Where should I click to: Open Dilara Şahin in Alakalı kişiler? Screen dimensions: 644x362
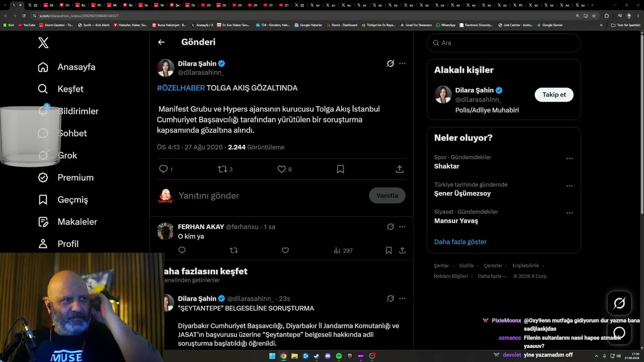click(x=474, y=90)
